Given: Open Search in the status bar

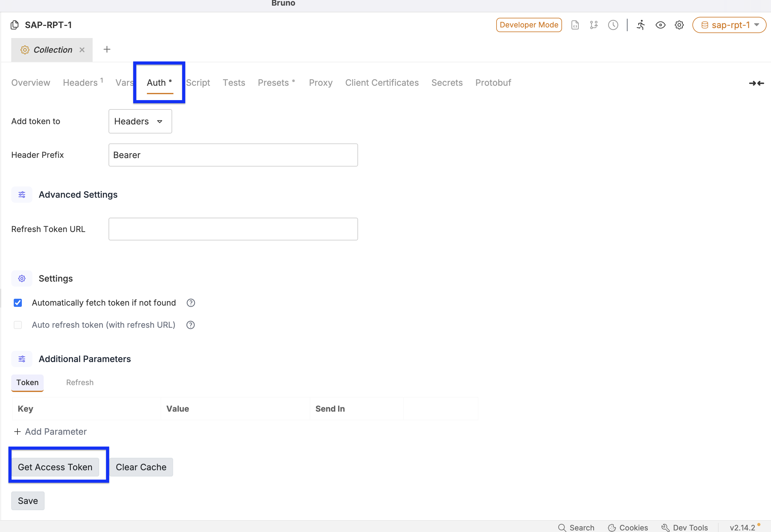Looking at the screenshot, I should tap(576, 527).
